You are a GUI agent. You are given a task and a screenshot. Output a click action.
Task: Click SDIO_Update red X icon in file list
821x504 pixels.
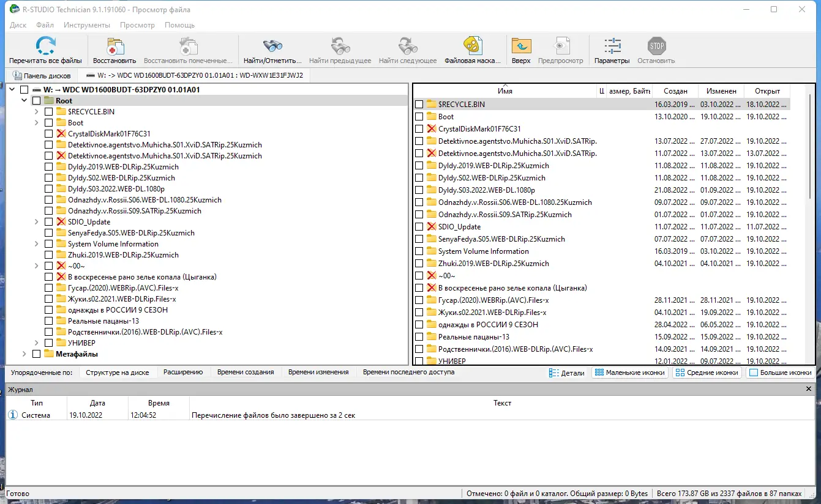click(x=431, y=227)
